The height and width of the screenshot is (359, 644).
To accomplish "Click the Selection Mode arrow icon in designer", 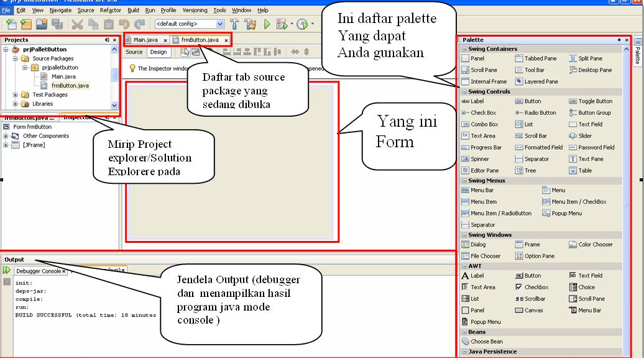I will [x=185, y=52].
